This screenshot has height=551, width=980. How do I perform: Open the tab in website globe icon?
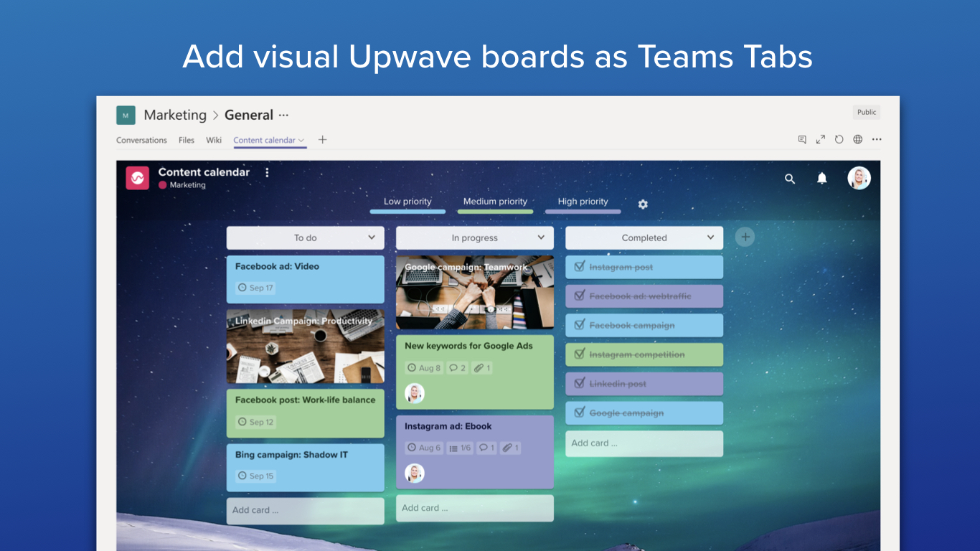click(857, 139)
